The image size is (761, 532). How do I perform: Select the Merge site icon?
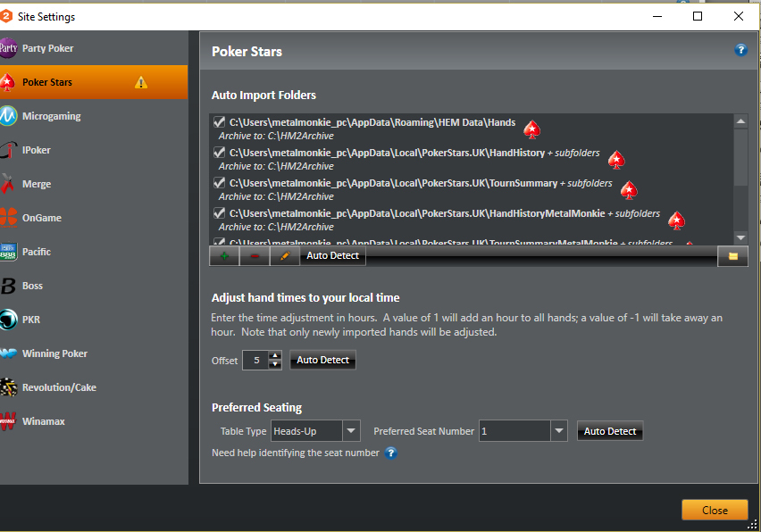point(7,184)
